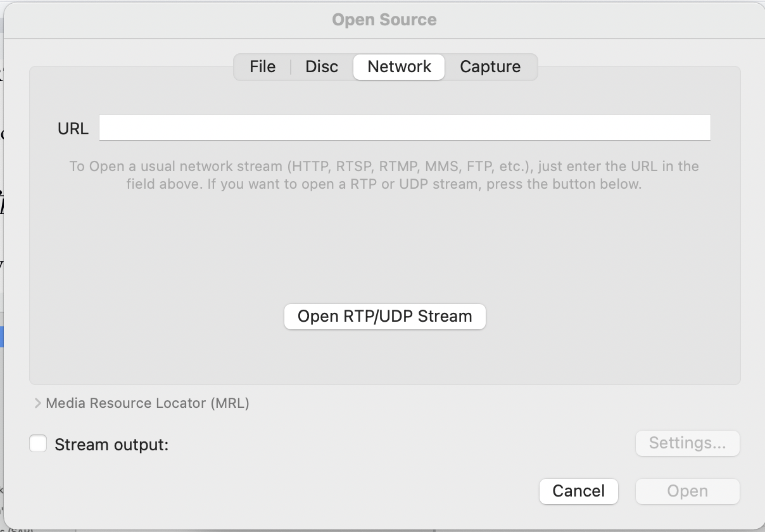Click the Open Source window title
Screen dimensions: 765x532
click(x=384, y=20)
